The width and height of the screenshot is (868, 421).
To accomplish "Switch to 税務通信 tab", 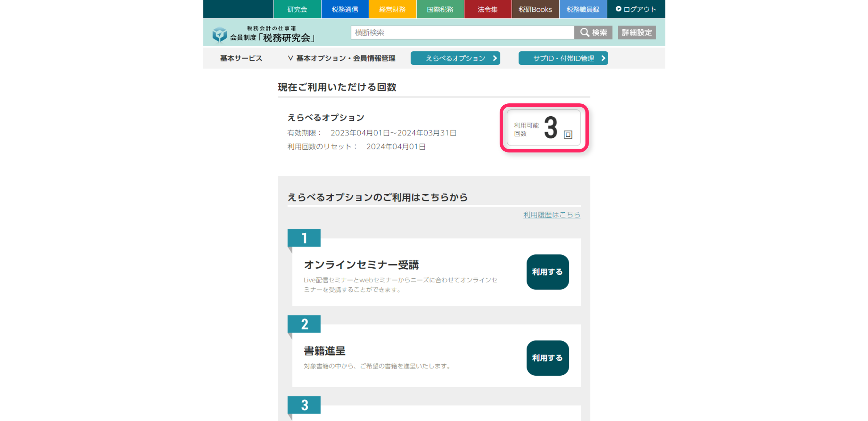I will pyautogui.click(x=345, y=9).
